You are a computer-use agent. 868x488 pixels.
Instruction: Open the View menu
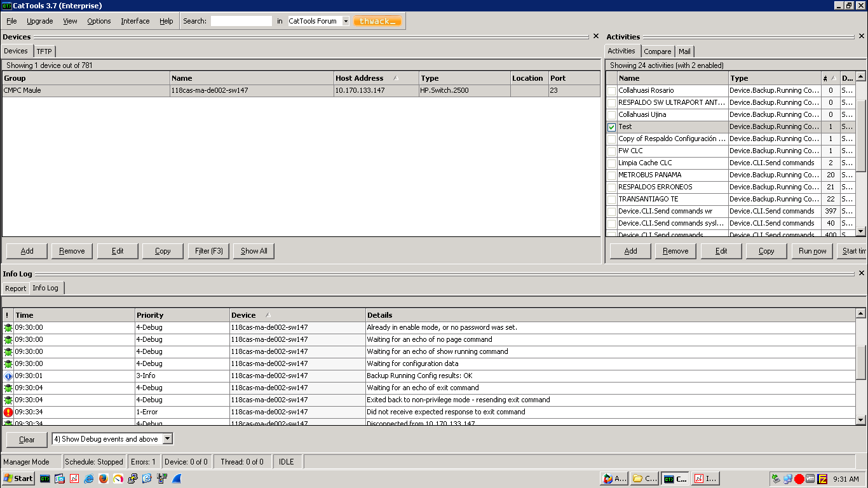click(x=70, y=21)
